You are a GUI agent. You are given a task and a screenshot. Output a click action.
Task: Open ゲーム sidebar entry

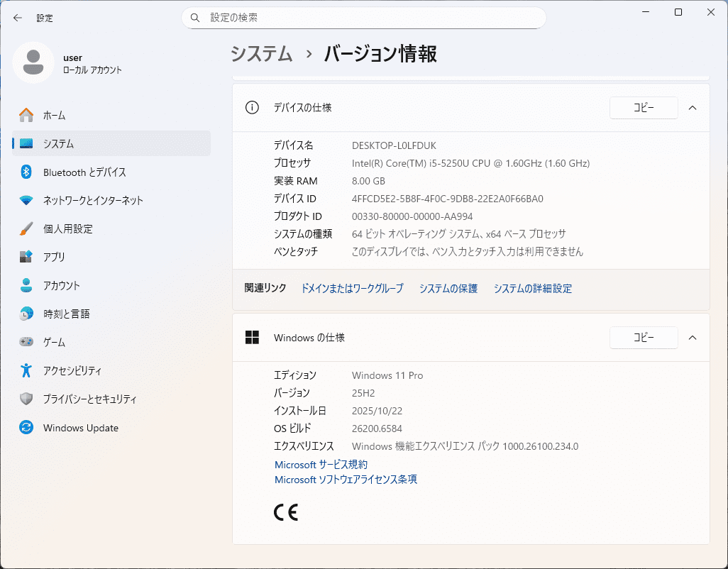click(111, 342)
